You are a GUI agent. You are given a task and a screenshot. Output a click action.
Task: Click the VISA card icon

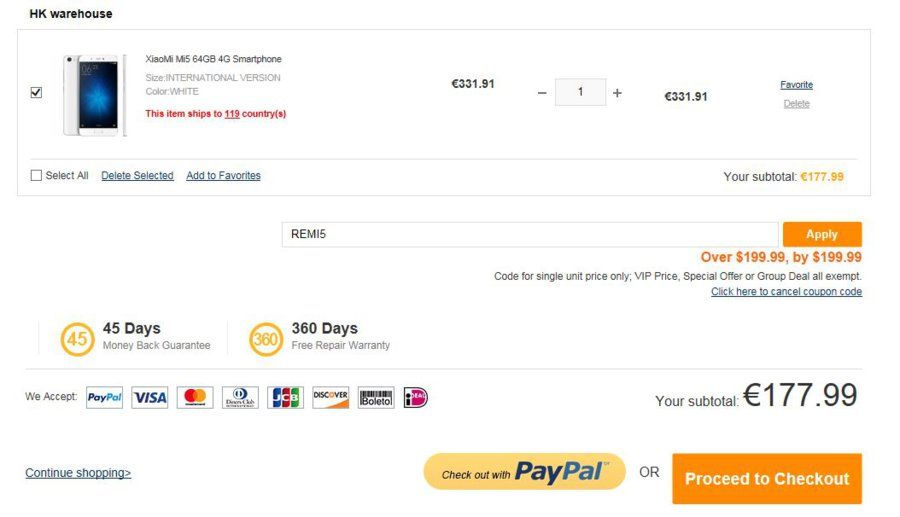(x=150, y=397)
